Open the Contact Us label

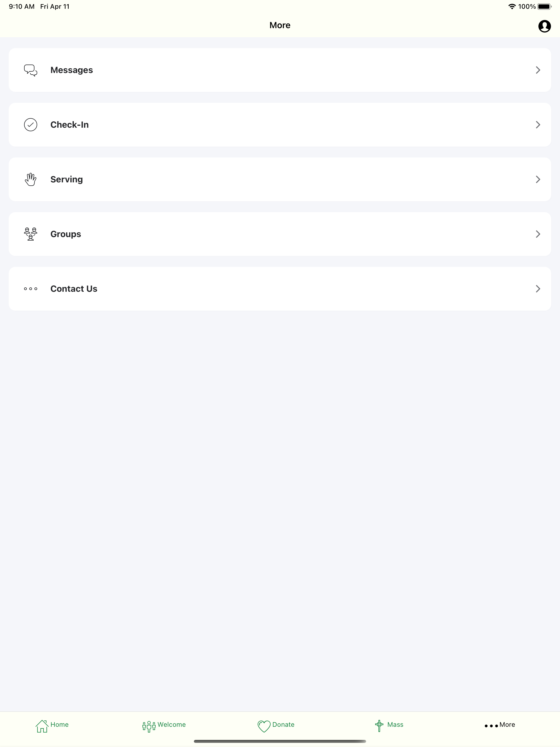click(74, 289)
